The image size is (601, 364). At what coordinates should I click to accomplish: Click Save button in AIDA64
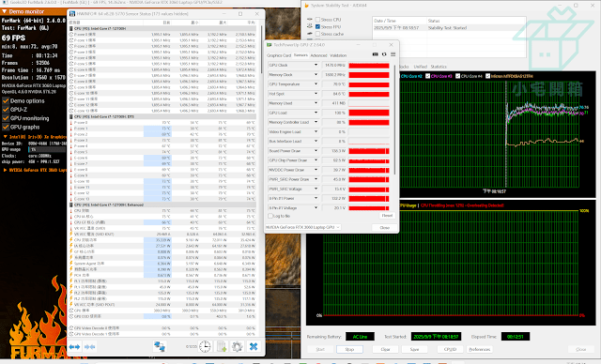(x=414, y=349)
